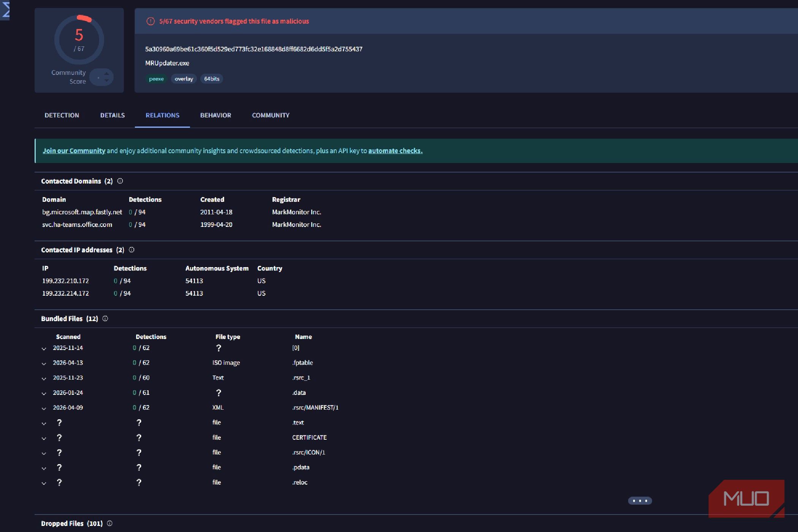Click the 1999-04-20 created date
798x532 pixels.
(216, 225)
